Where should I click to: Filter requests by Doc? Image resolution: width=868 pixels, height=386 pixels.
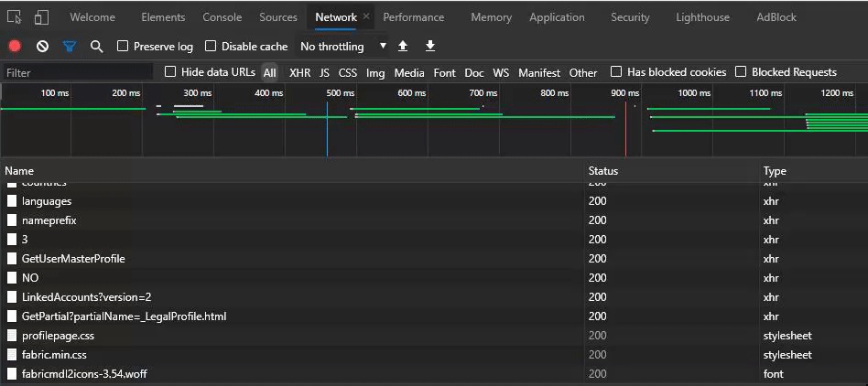point(474,72)
